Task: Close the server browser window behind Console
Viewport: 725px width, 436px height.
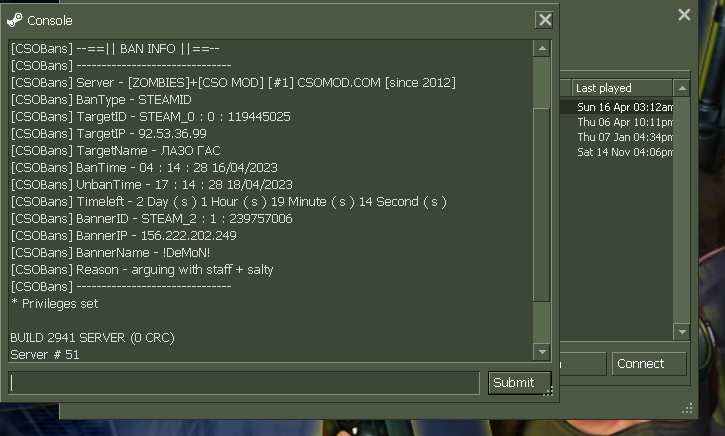Action: (684, 15)
